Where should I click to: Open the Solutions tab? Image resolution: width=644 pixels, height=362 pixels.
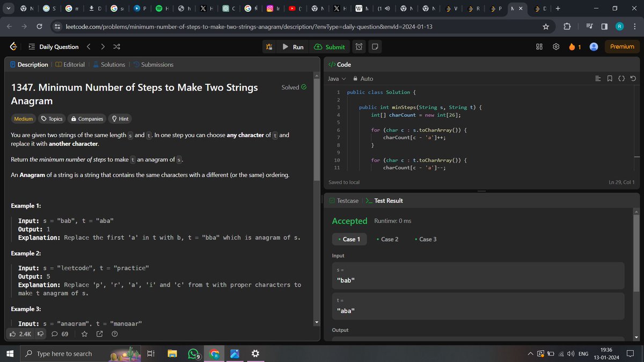pos(109,64)
